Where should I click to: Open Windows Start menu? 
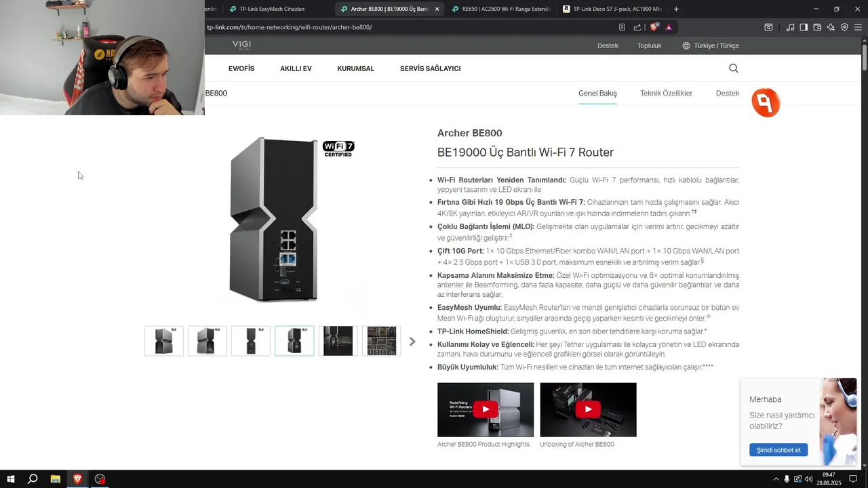point(9,479)
